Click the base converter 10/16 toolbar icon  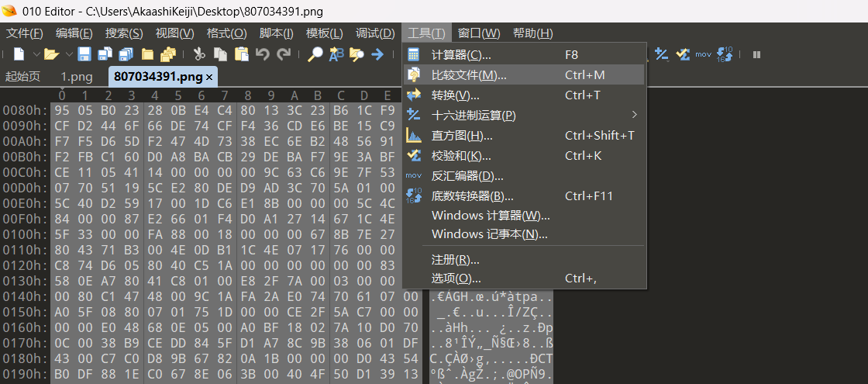(725, 54)
